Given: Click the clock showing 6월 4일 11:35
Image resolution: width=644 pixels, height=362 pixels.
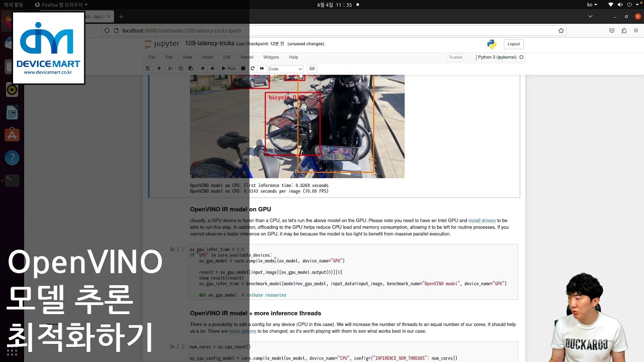Looking at the screenshot, I should [x=335, y=5].
